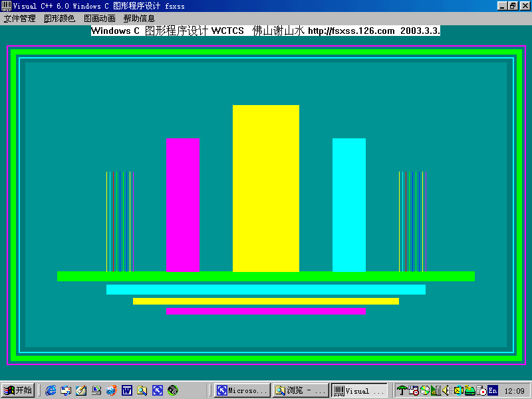Click the clock showing 12:09
The width and height of the screenshot is (532, 399).
[x=514, y=391]
